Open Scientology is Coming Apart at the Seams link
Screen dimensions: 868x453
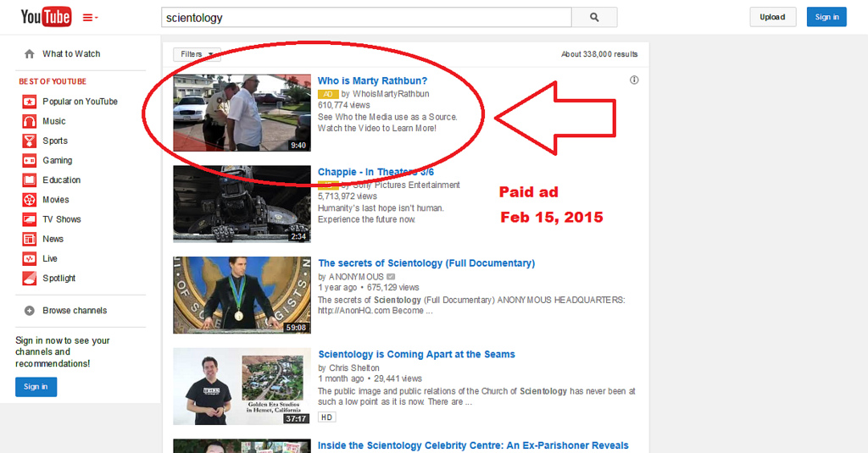(417, 355)
